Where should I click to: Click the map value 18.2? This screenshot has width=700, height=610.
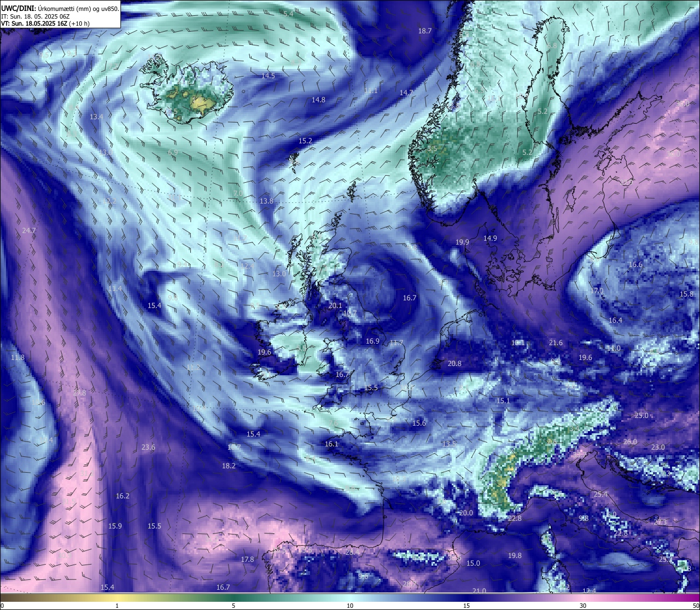tap(229, 466)
